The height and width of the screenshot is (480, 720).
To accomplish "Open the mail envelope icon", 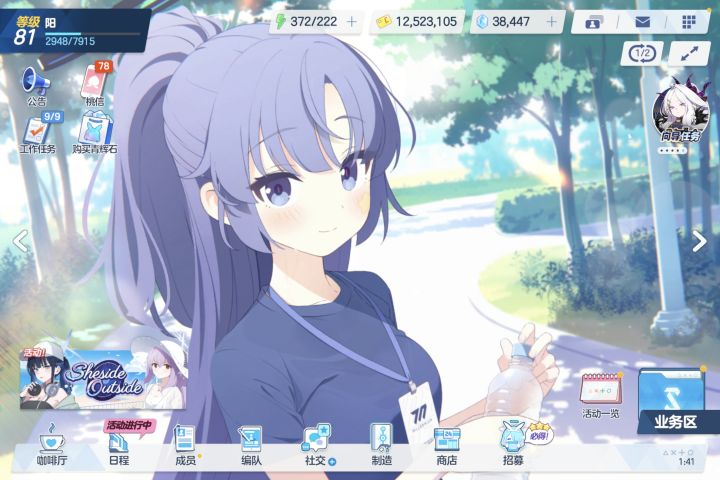I will [642, 22].
